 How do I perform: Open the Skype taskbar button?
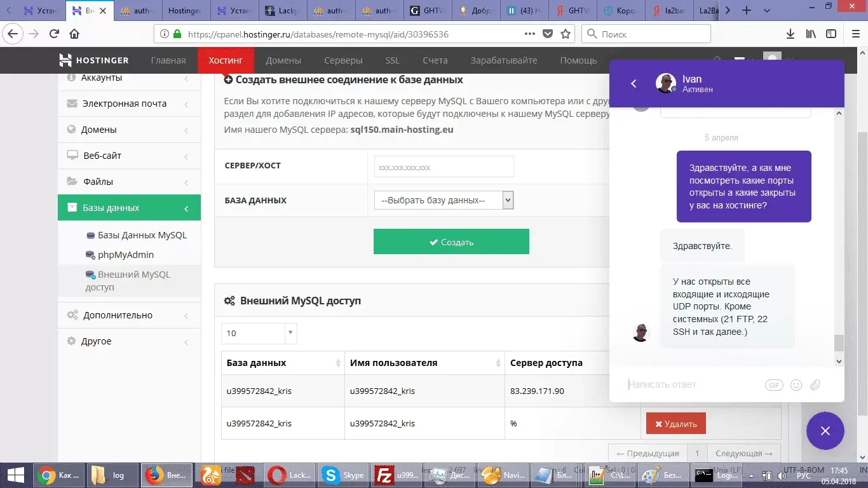[x=343, y=475]
